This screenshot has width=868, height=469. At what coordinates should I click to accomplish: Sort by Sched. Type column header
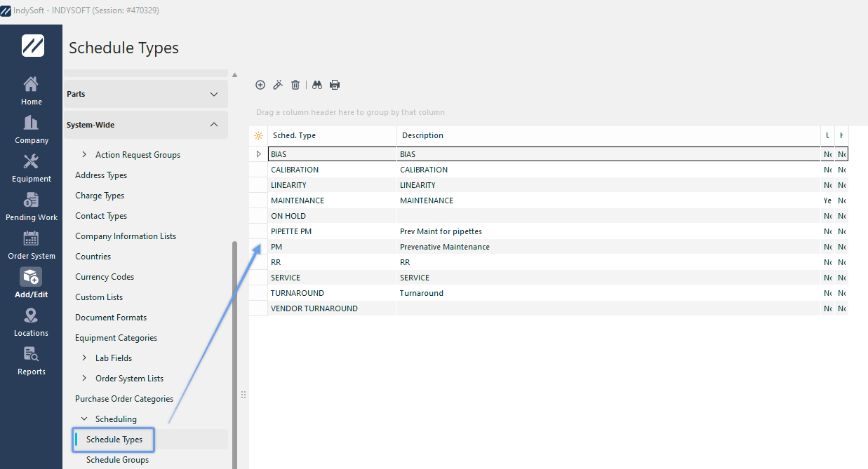coord(332,135)
